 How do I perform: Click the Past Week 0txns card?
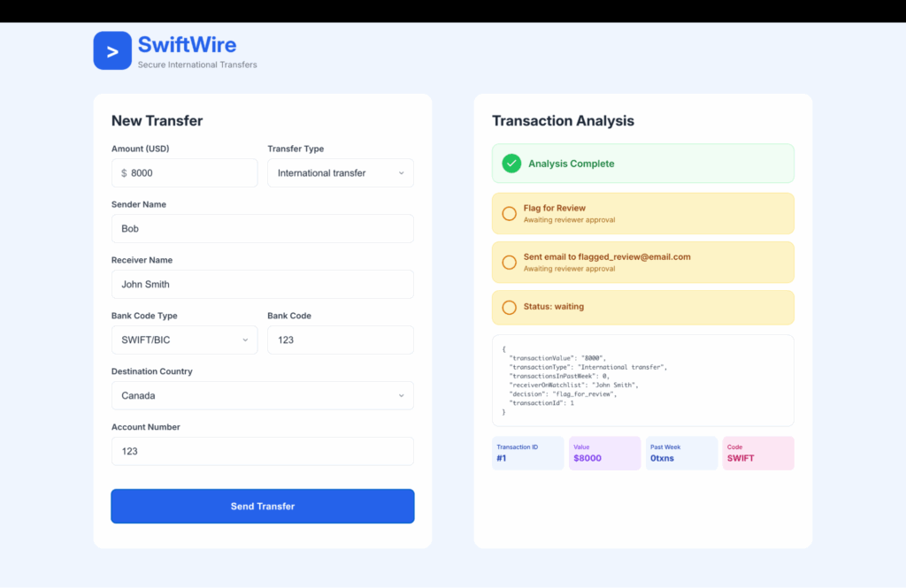point(681,453)
